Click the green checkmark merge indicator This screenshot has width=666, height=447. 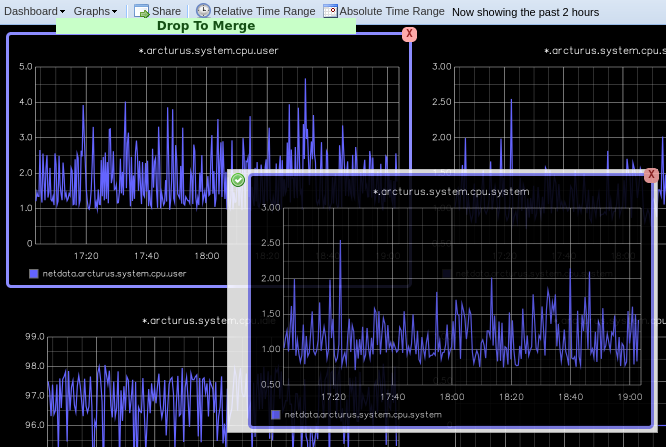[238, 180]
